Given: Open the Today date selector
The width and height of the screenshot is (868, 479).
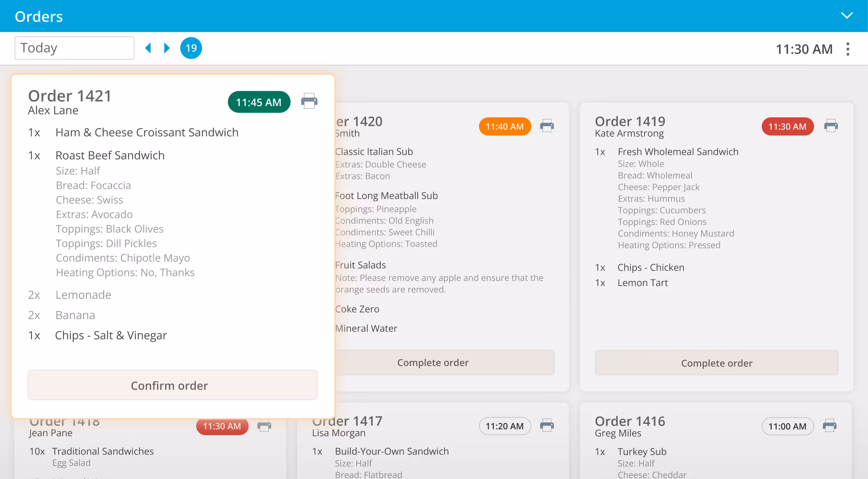Looking at the screenshot, I should [74, 48].
